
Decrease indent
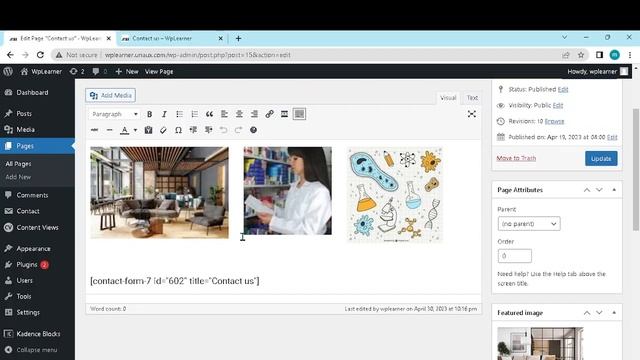[193, 130]
